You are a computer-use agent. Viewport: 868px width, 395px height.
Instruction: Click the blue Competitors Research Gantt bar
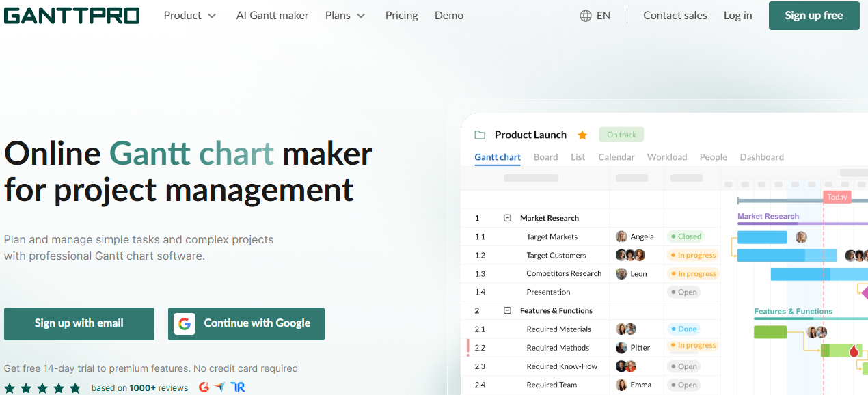[x=819, y=274]
